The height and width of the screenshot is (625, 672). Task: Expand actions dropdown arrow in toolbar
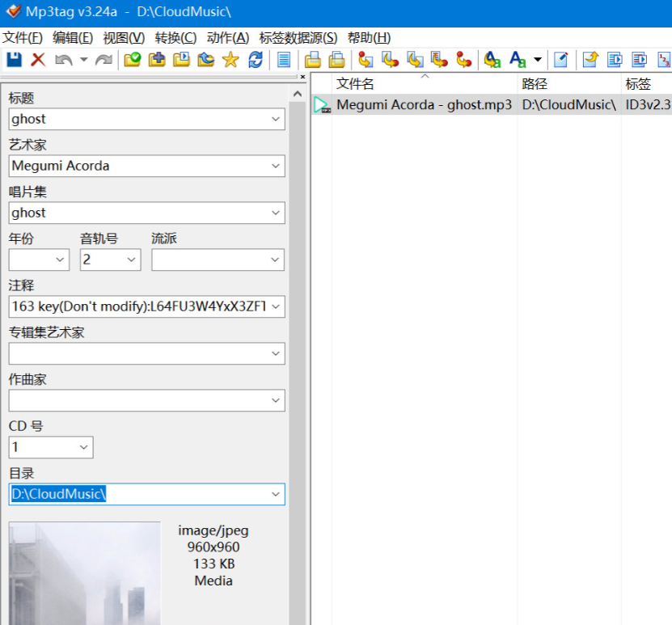538,60
